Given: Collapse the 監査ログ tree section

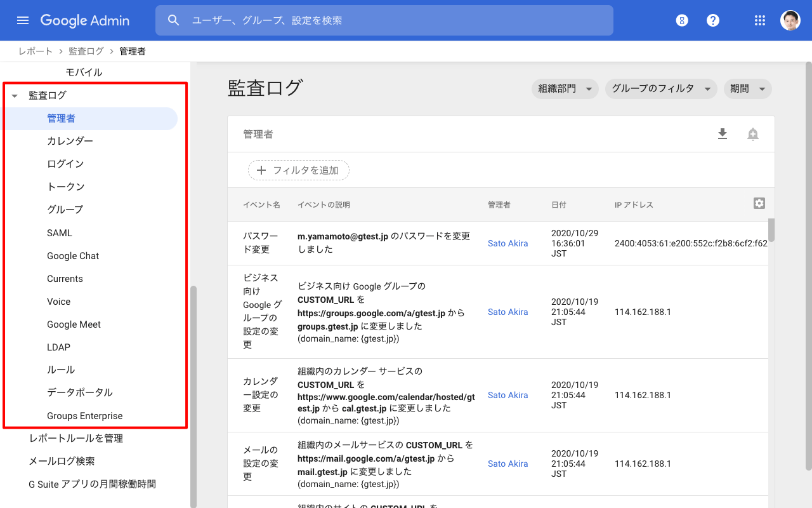Looking at the screenshot, I should (x=15, y=96).
